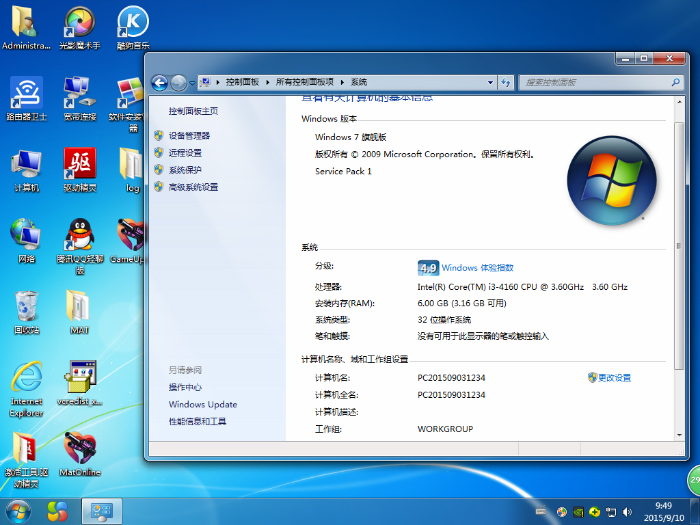Click the Windows 体验指数 link
This screenshot has width=700, height=525.
coord(477,268)
